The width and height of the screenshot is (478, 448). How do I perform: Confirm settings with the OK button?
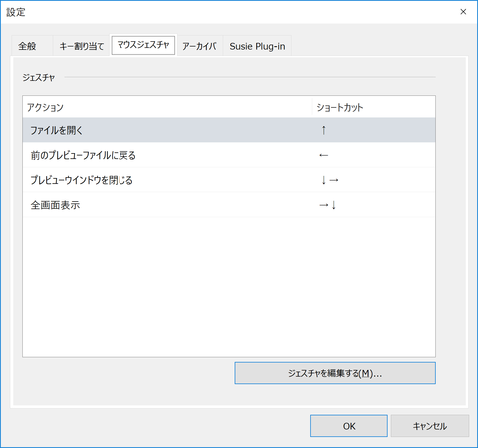pyautogui.click(x=349, y=426)
